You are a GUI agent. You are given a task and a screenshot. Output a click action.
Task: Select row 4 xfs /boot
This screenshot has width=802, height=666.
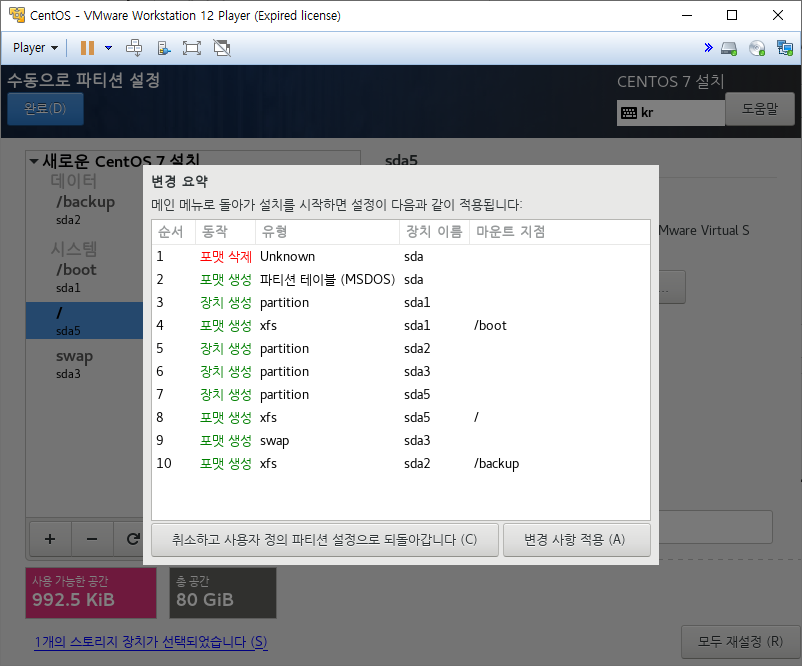click(400, 325)
